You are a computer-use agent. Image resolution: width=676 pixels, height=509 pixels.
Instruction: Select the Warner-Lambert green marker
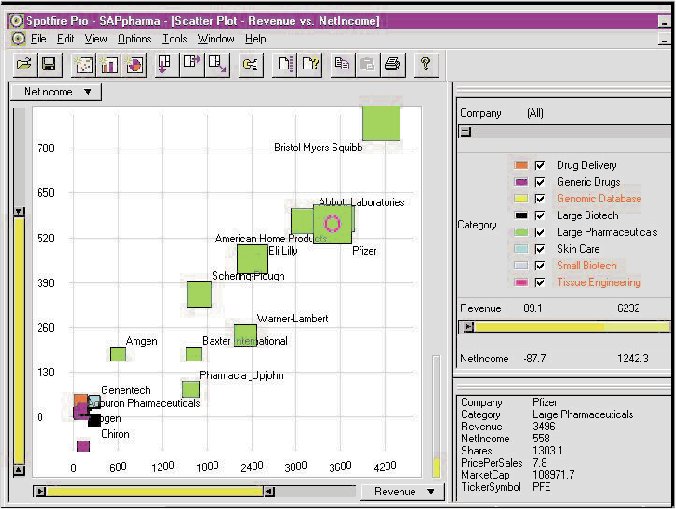245,335
